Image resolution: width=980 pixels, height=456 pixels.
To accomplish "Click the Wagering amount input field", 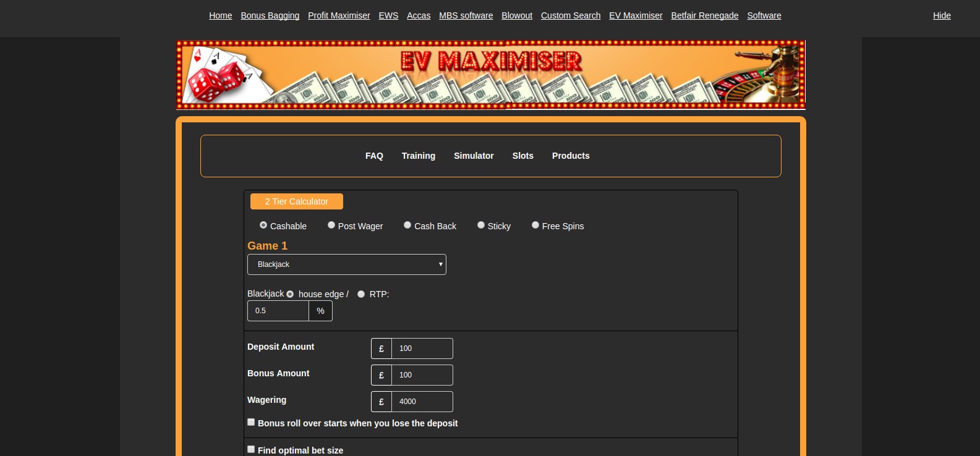I will [422, 402].
